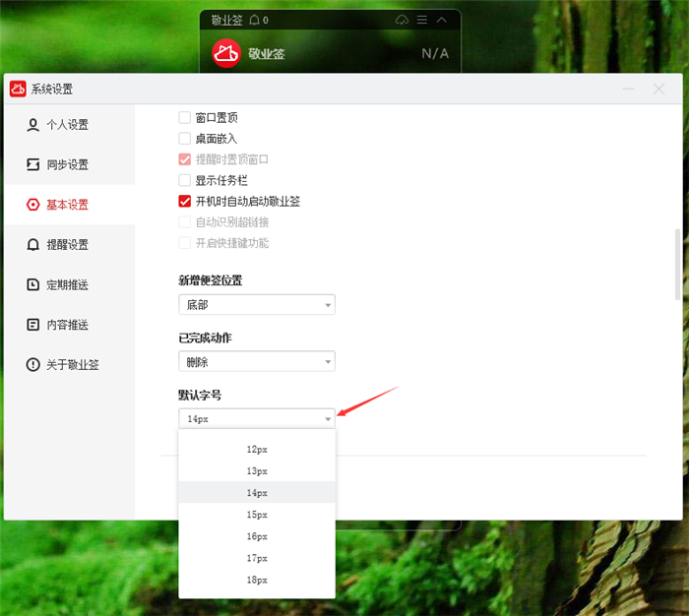
Task: Switch to the 定期推送 section
Action: pos(70,284)
